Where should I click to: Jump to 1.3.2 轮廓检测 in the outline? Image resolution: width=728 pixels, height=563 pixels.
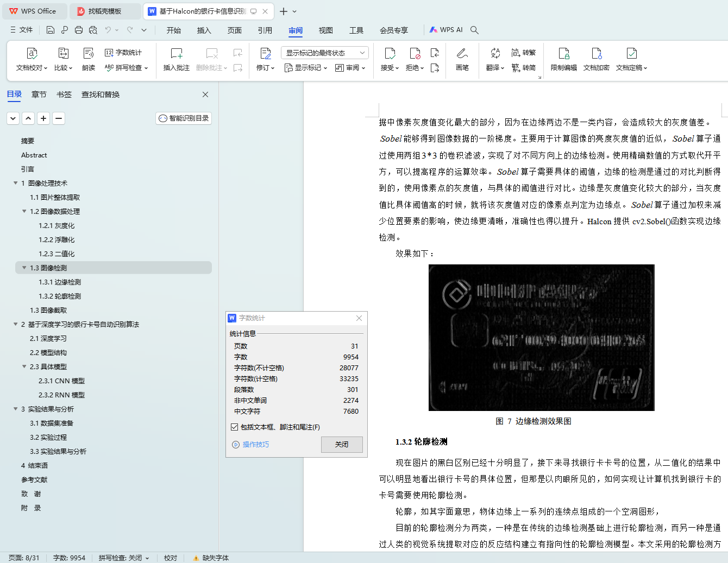pyautogui.click(x=60, y=296)
